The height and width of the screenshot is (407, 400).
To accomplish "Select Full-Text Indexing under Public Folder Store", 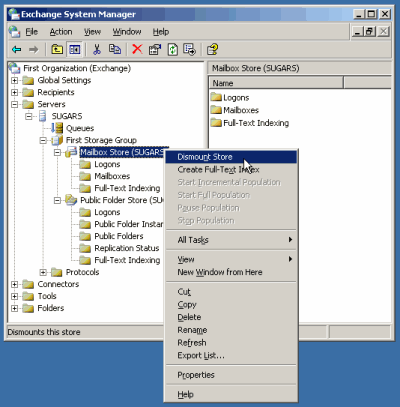I will 127,260.
